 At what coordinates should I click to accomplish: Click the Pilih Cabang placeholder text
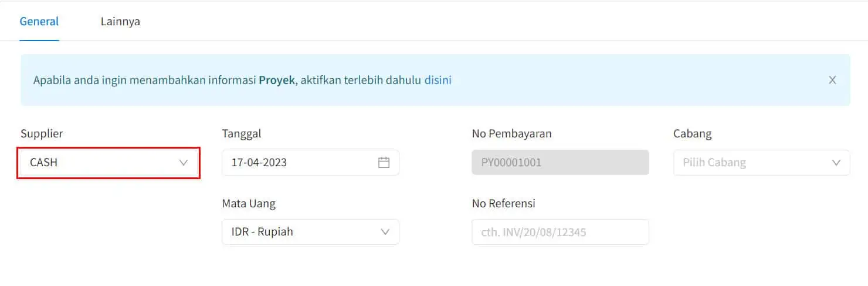714,163
